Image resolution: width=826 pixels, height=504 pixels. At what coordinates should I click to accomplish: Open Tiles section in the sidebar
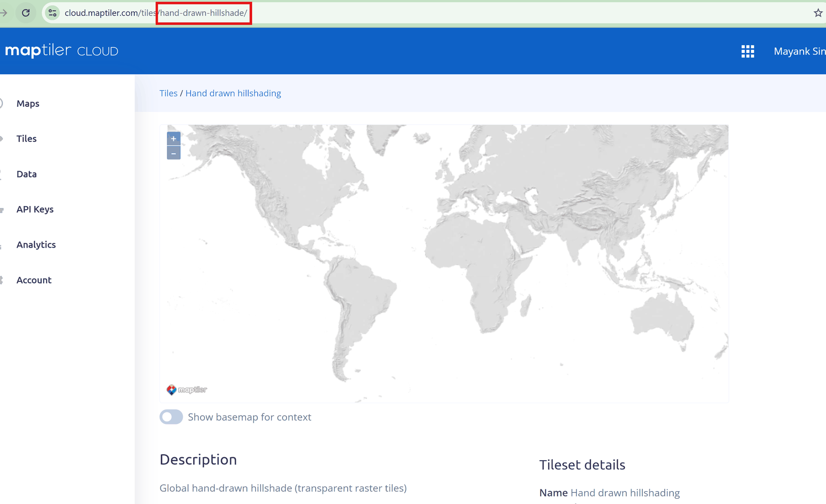(x=27, y=138)
